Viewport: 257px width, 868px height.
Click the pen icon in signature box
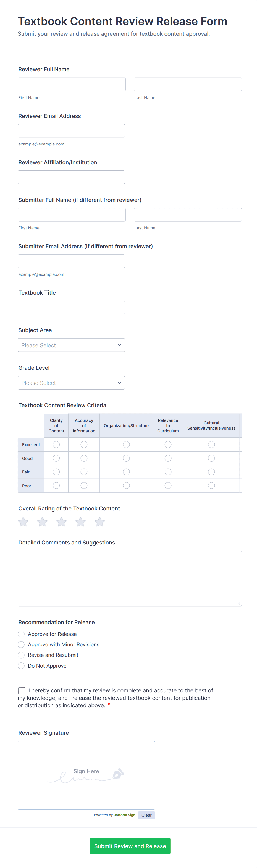118,773
